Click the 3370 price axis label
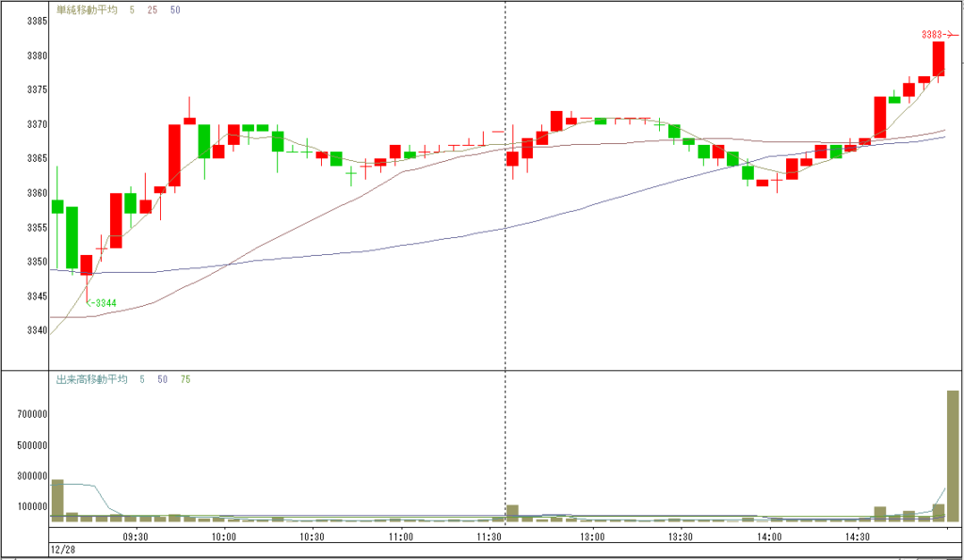The image size is (964, 560). click(x=37, y=124)
